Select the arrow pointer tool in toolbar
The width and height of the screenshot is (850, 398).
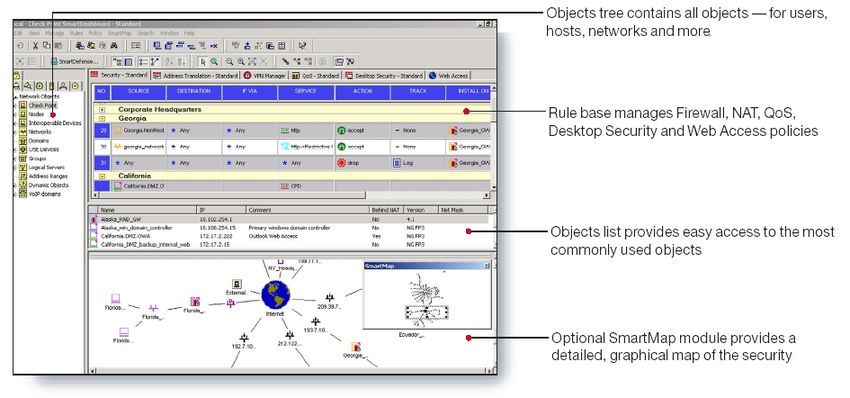[x=203, y=62]
